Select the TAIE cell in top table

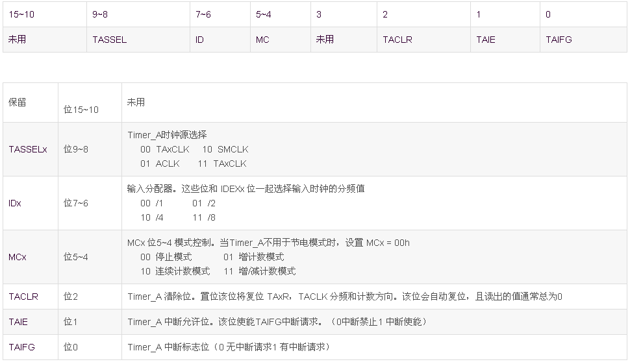pos(505,40)
